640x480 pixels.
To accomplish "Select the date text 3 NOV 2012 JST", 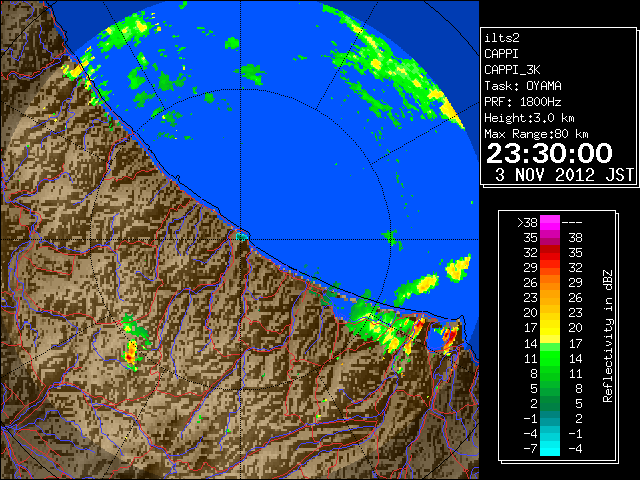I will pyautogui.click(x=564, y=175).
